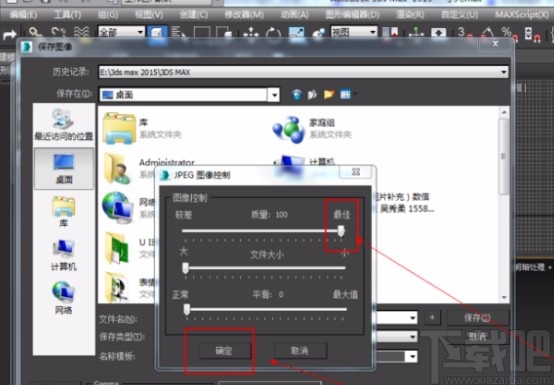Confirm JPEG settings with 确定 button
Screen dimensions: 554x385
(x=224, y=351)
